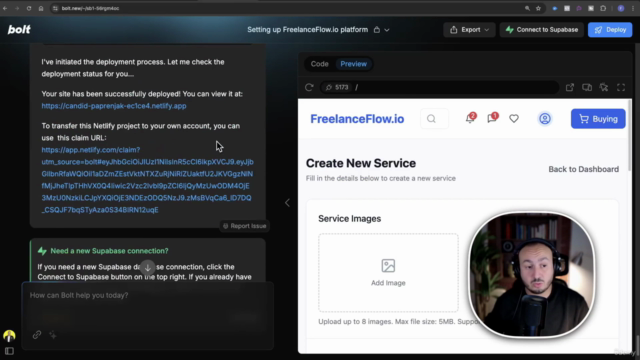Open the user account icon in preview
640x360 pixels.
pyautogui.click(x=544, y=119)
